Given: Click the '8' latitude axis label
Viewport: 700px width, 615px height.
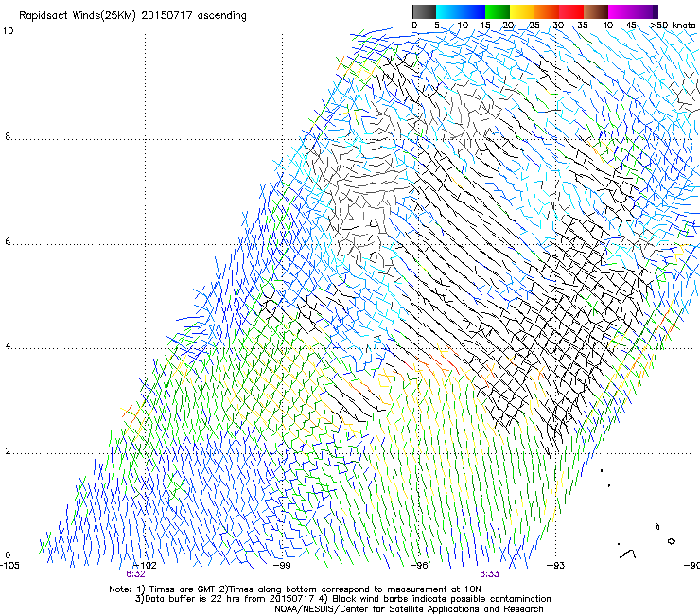Looking at the screenshot, I should tap(8, 136).
